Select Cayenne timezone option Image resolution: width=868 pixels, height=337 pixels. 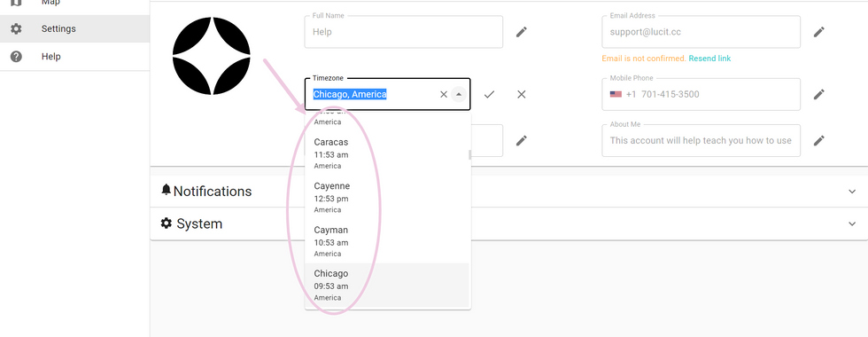coord(387,197)
